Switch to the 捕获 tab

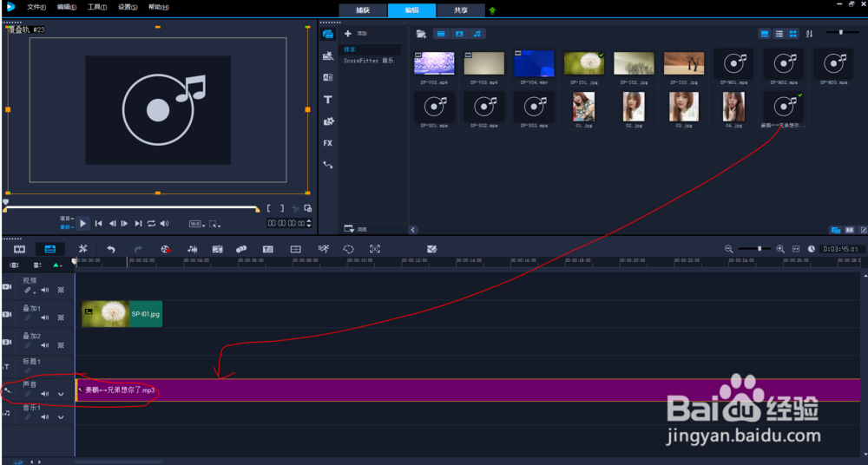[x=363, y=10]
